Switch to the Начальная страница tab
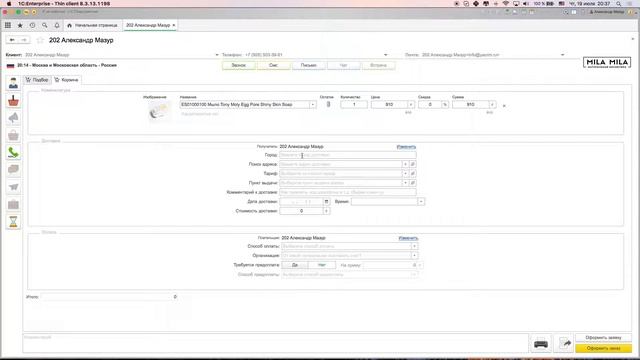640x360 pixels. 93,25
